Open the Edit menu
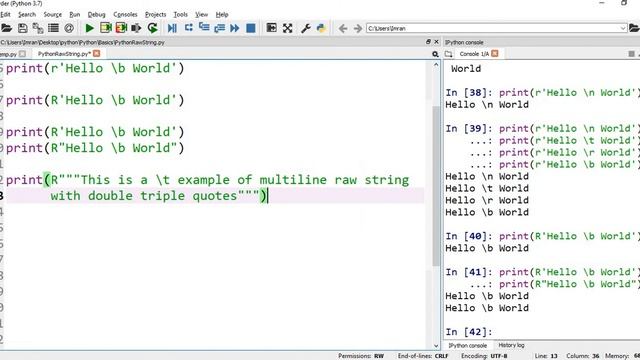Image resolution: width=640 pixels, height=360 pixels. click(x=5, y=14)
